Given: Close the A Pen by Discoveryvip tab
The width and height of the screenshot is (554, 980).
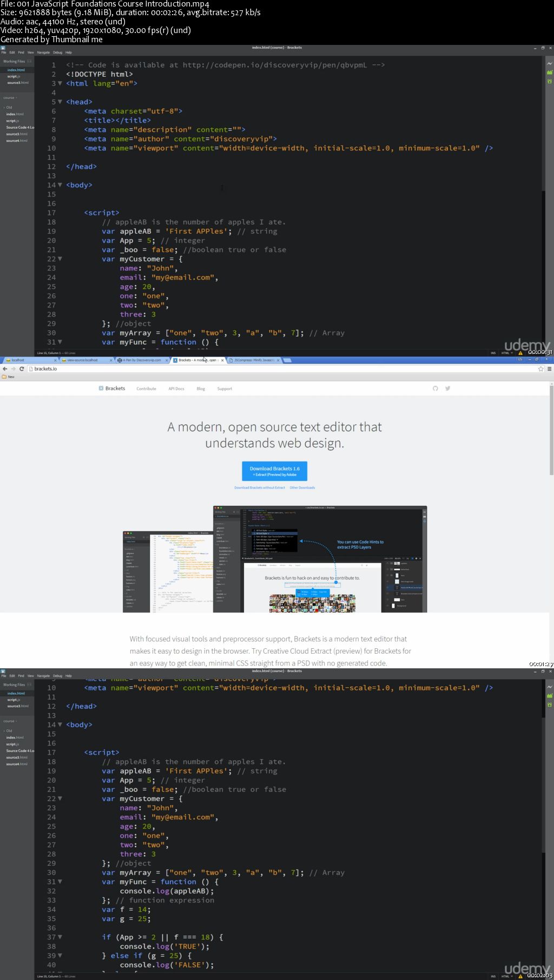Looking at the screenshot, I should 167,360.
